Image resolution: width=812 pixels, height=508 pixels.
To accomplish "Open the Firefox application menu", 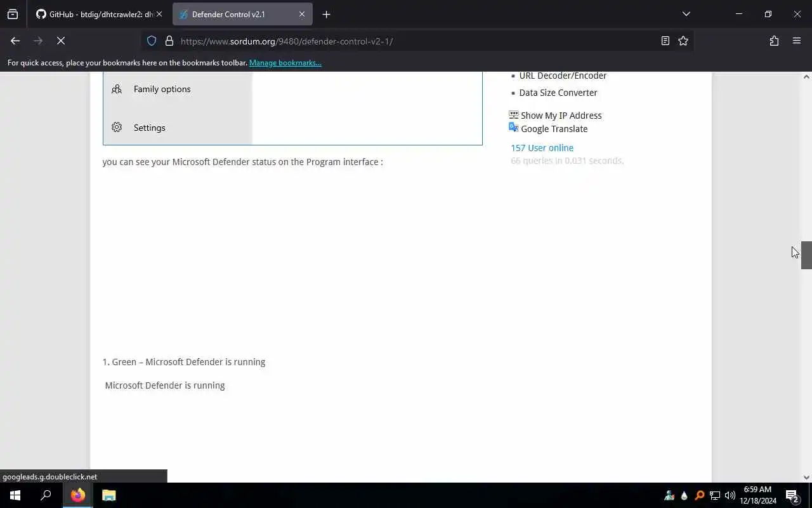I will pyautogui.click(x=797, y=41).
